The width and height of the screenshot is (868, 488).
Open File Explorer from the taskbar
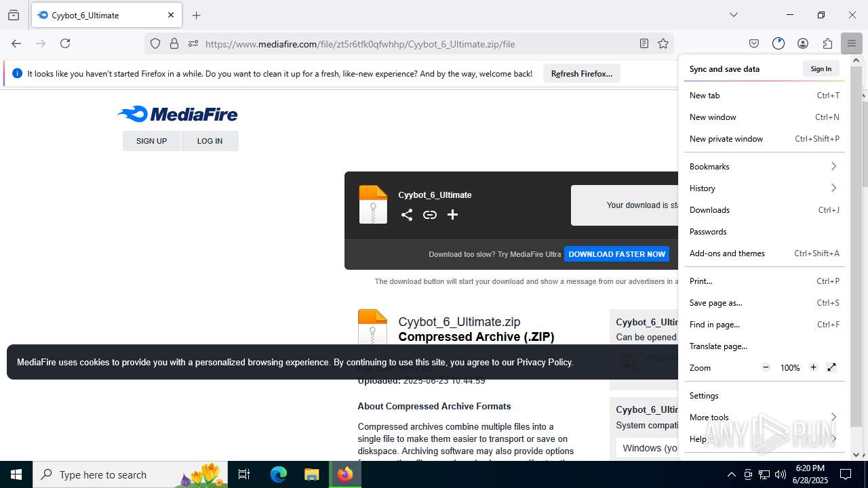click(311, 474)
